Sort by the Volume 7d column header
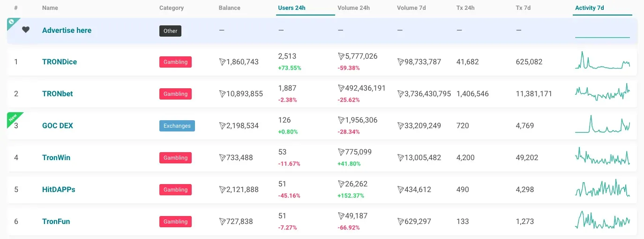The image size is (644, 239). pos(412,8)
